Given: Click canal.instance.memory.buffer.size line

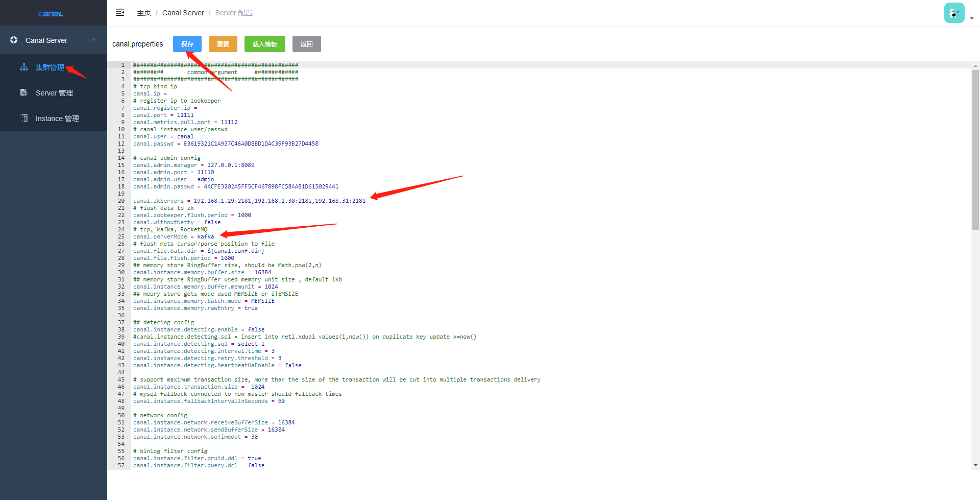Looking at the screenshot, I should click(x=202, y=272).
